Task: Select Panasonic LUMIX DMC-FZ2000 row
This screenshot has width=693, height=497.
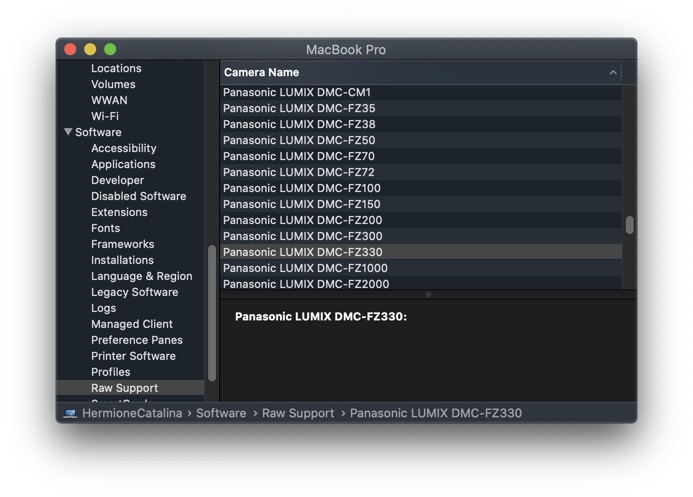Action: point(421,283)
